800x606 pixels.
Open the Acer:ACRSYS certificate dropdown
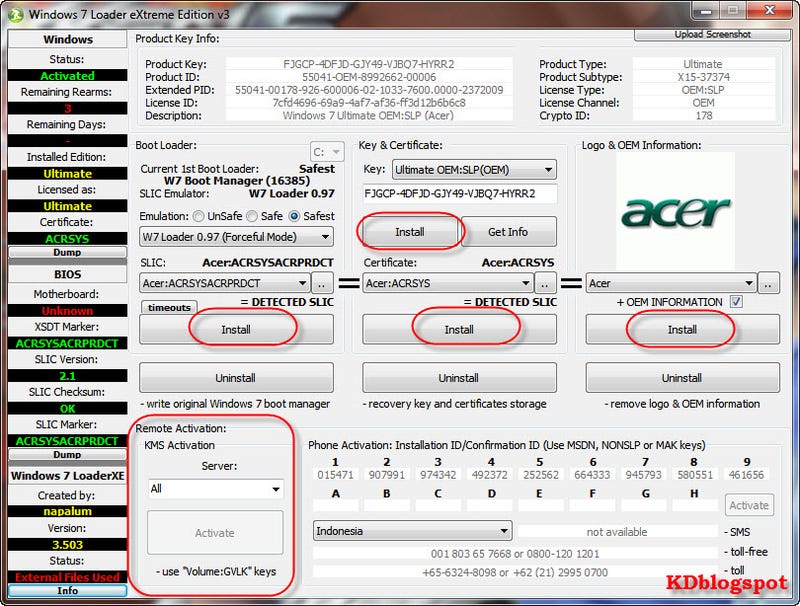point(448,283)
